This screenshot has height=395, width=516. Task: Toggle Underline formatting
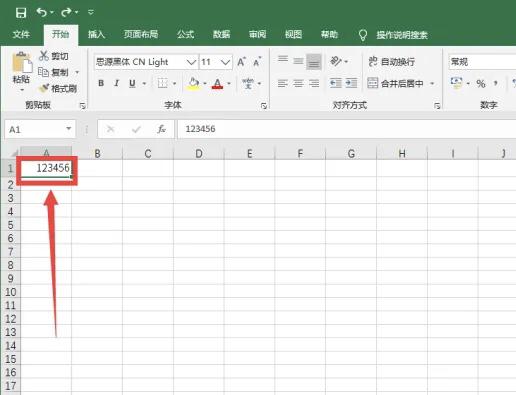click(132, 83)
